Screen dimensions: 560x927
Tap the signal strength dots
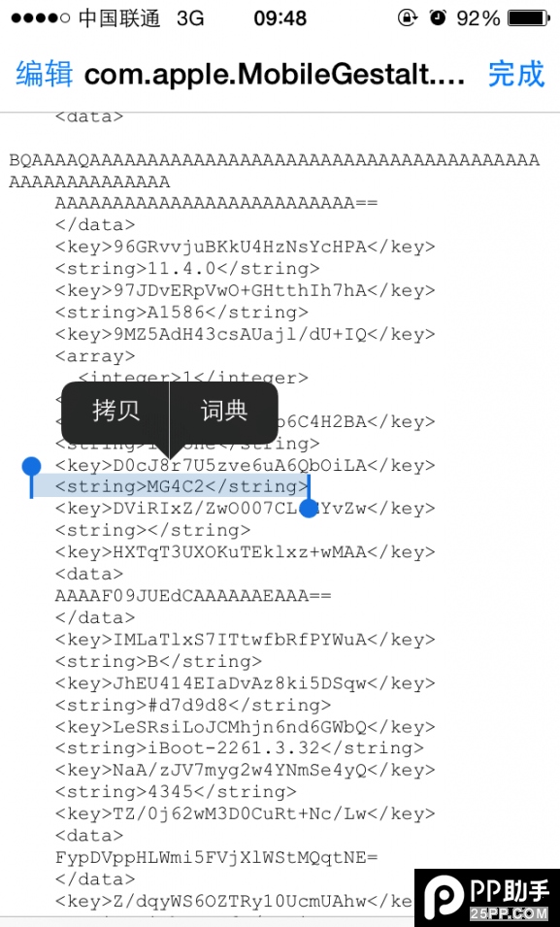[x=40, y=18]
